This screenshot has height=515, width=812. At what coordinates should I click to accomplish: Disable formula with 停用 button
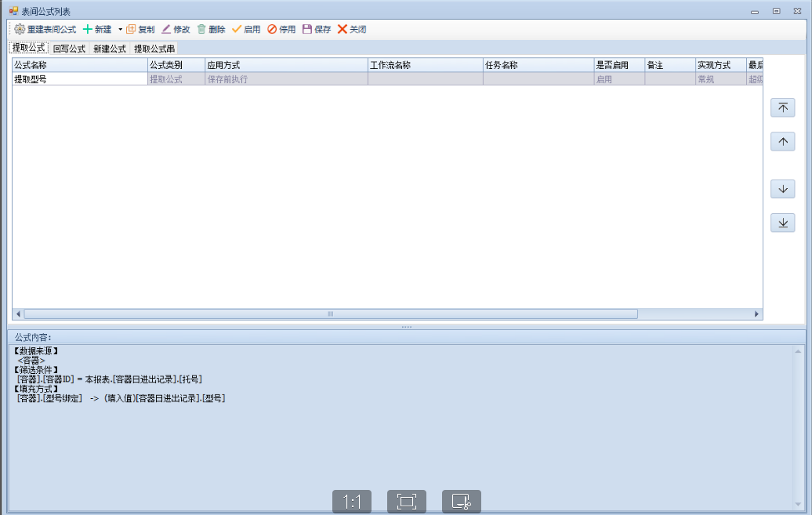pos(281,29)
